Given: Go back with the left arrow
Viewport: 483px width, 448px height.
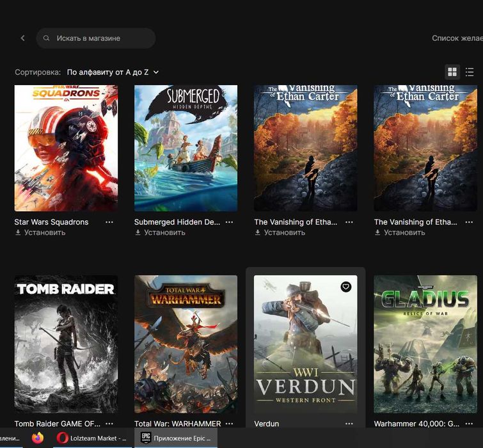Looking at the screenshot, I should click(22, 38).
